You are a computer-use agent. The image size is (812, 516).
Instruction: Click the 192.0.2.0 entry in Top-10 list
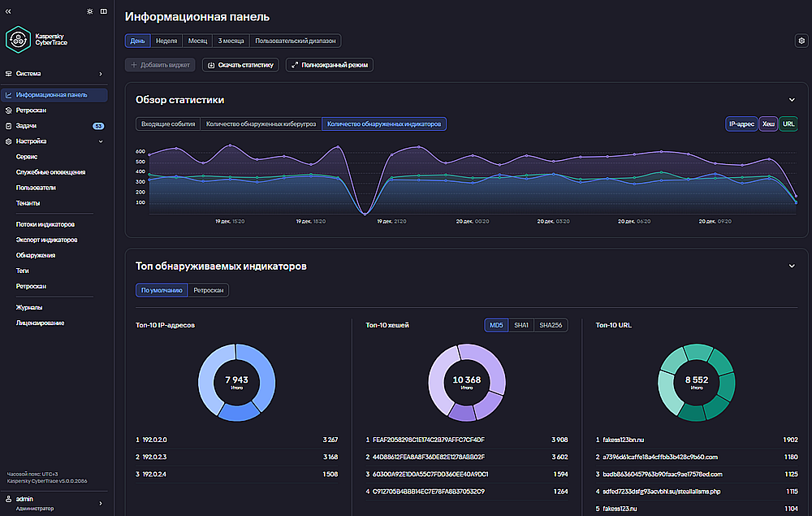point(236,440)
